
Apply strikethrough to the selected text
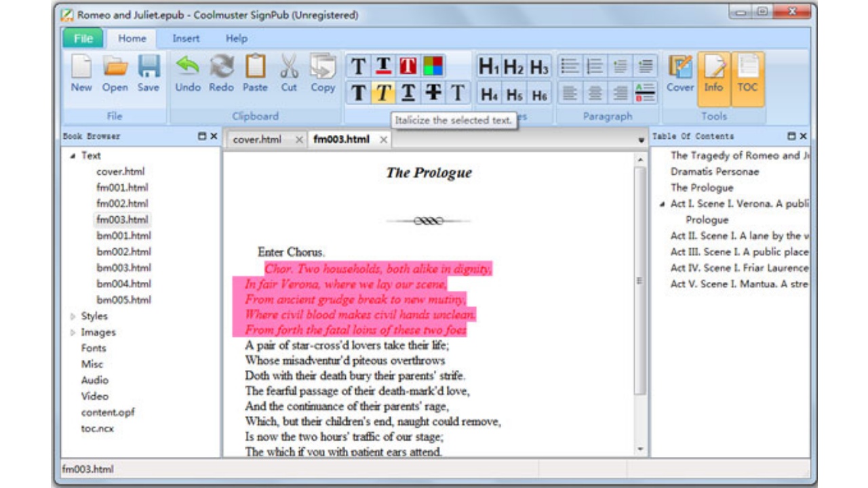pos(433,93)
